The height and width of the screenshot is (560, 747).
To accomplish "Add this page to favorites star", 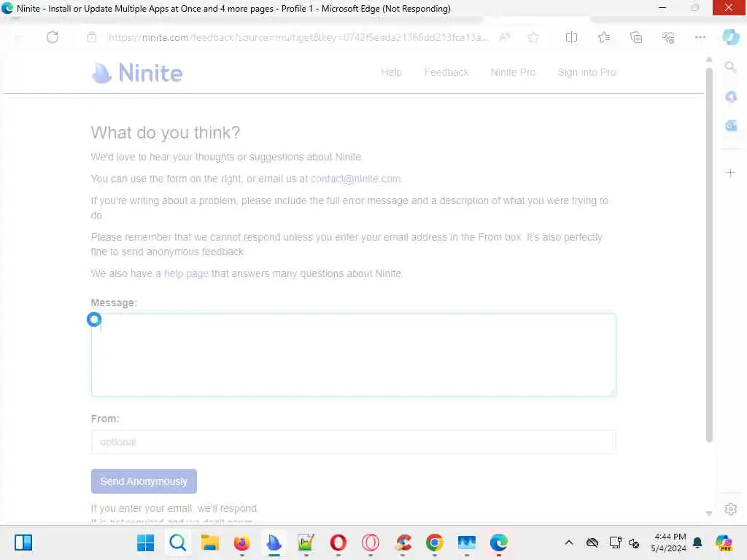I will [533, 37].
